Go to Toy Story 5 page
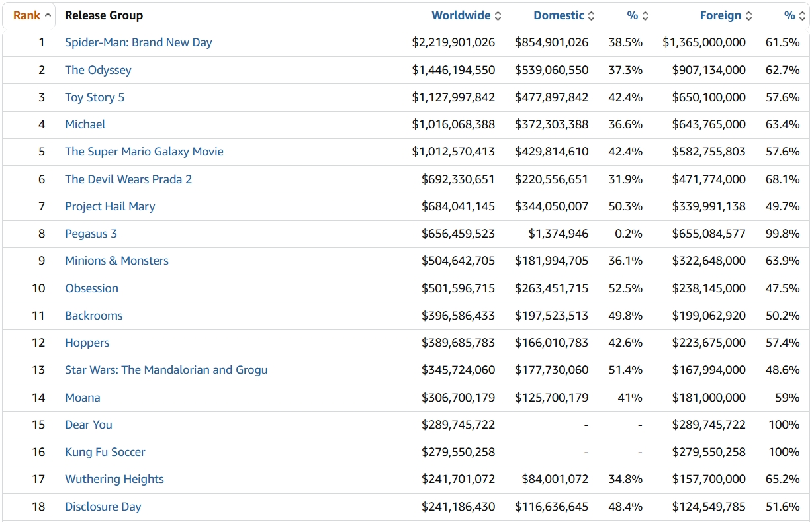 click(95, 97)
